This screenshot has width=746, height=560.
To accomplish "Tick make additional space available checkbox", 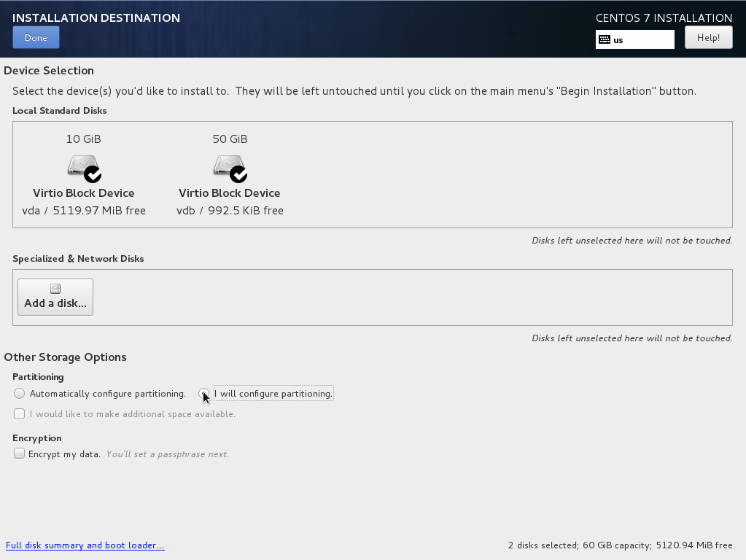I will pos(19,414).
